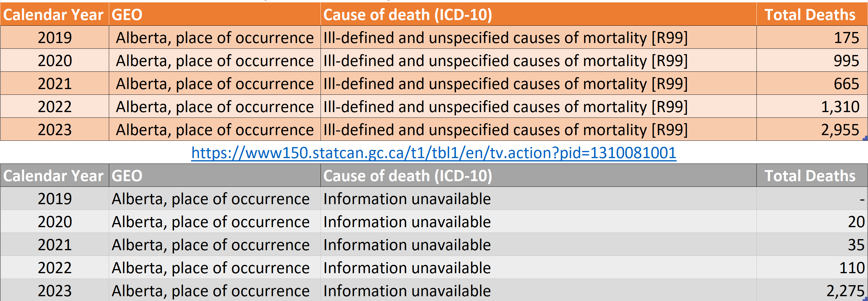The height and width of the screenshot is (301, 868).
Task: Select the cell showing 175 deaths
Action: click(812, 37)
